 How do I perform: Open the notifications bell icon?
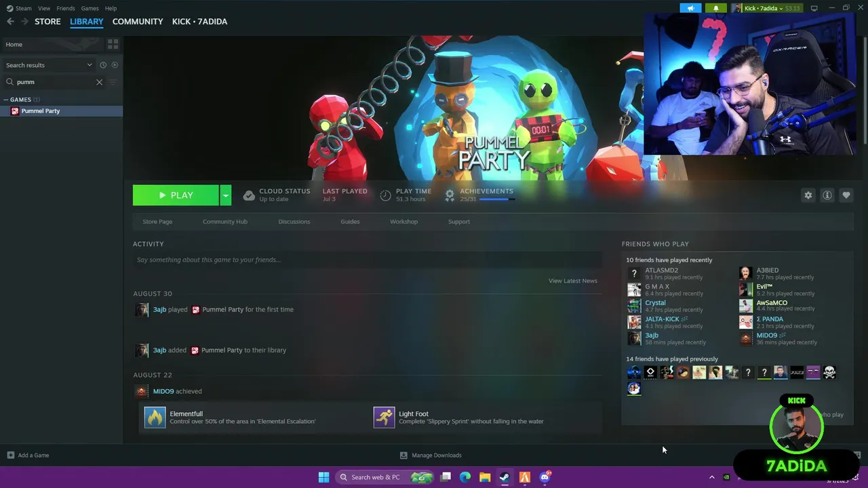(716, 8)
